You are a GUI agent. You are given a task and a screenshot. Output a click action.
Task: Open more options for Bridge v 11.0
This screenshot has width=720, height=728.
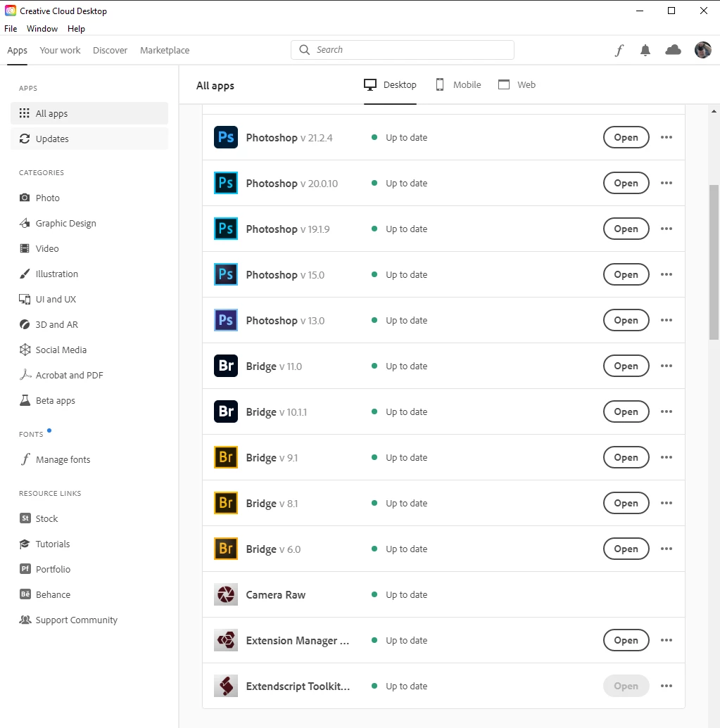pos(667,366)
